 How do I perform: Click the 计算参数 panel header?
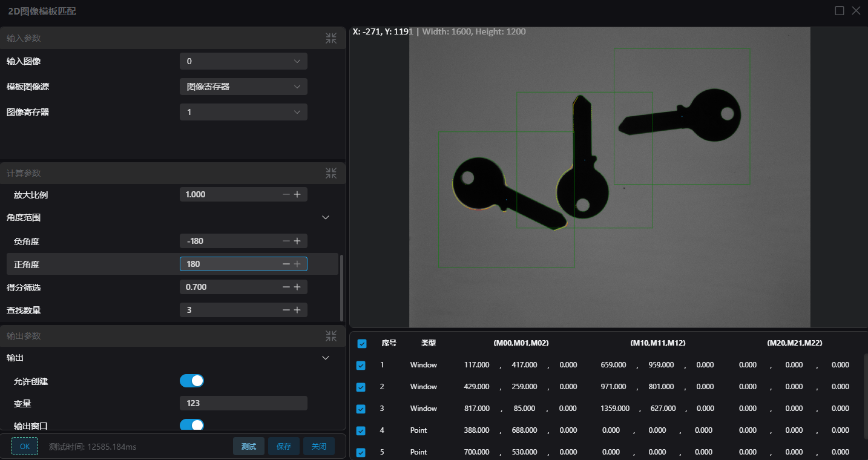pyautogui.click(x=173, y=173)
